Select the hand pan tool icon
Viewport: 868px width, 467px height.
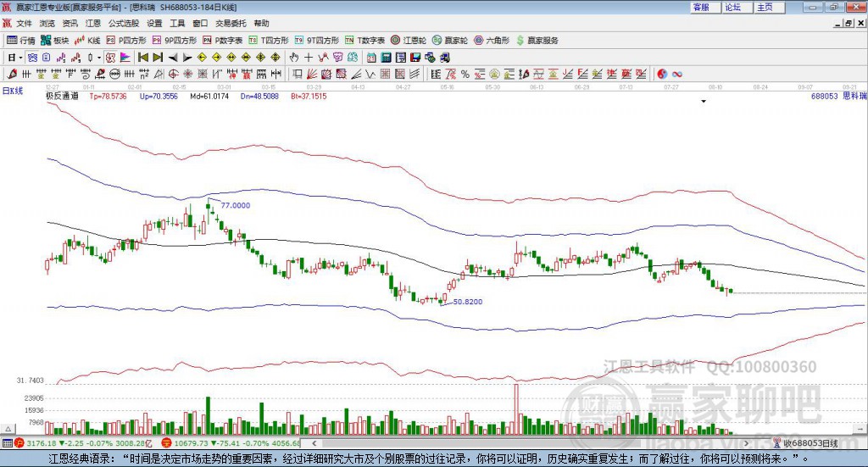point(294,57)
